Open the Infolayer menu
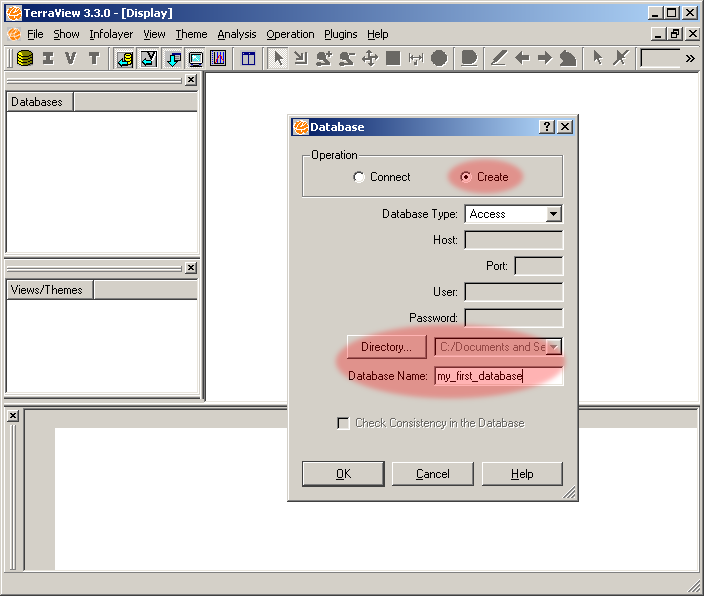The width and height of the screenshot is (704, 596). [110, 34]
